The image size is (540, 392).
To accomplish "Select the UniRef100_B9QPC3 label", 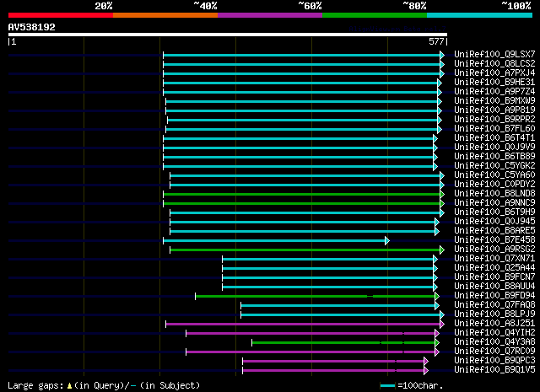I will click(x=494, y=361).
